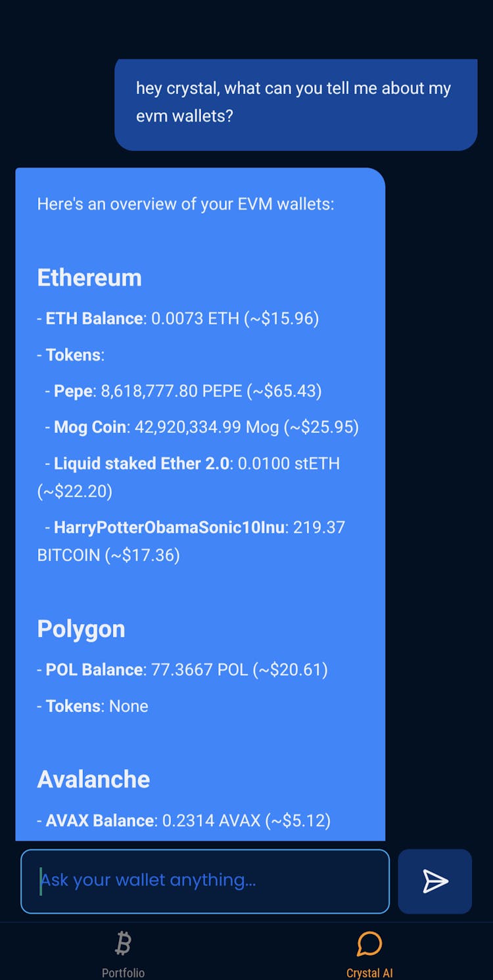
Task: Select the AVAX Balance line
Action: 184,820
